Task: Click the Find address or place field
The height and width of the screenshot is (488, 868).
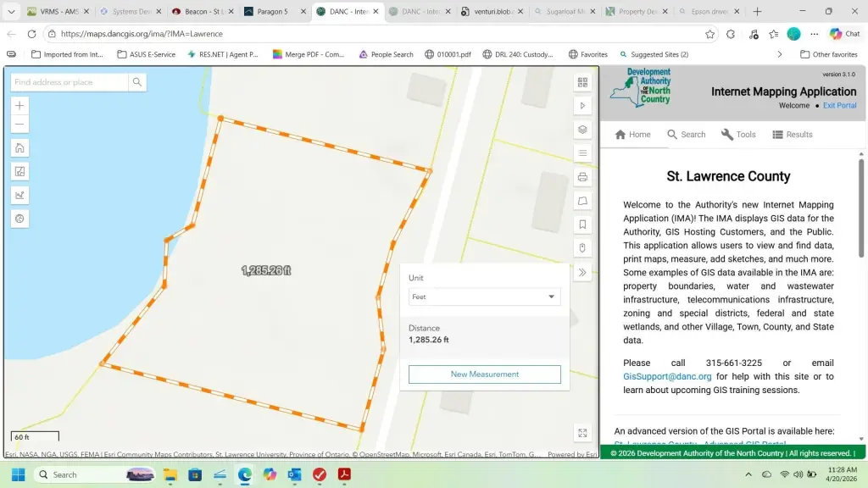Action: [x=70, y=82]
